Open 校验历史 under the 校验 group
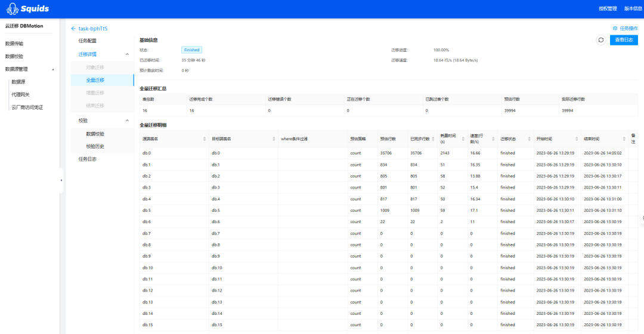The height and width of the screenshot is (334, 644). pyautogui.click(x=95, y=146)
